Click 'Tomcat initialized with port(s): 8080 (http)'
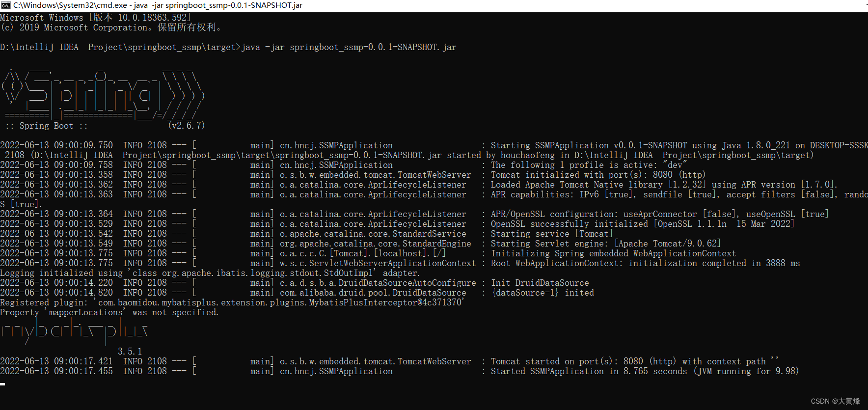 598,175
